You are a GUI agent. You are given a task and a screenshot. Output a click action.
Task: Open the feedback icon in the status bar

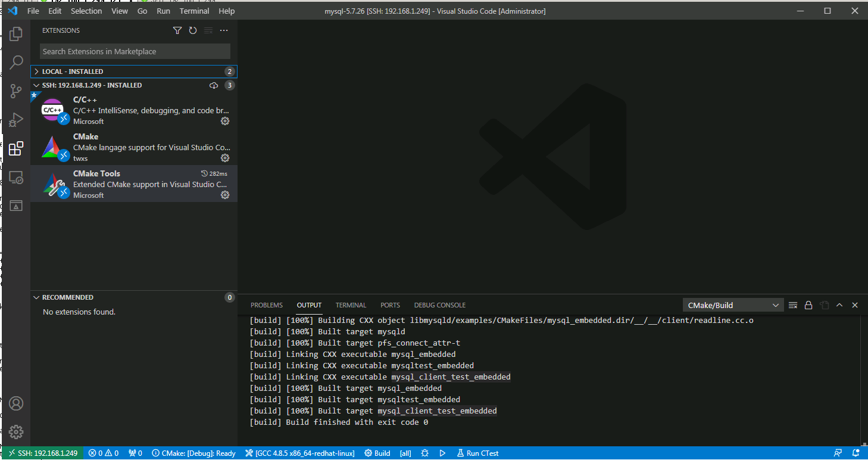[x=838, y=453]
